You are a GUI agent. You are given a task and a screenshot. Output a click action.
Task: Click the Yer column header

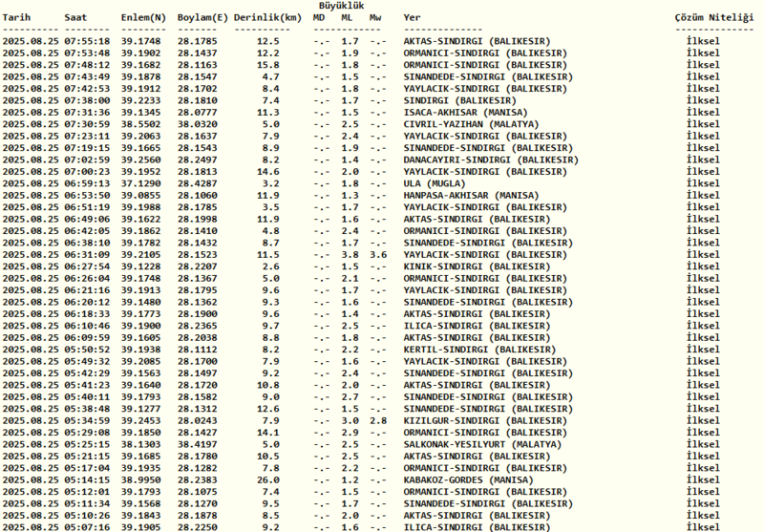pyautogui.click(x=412, y=17)
